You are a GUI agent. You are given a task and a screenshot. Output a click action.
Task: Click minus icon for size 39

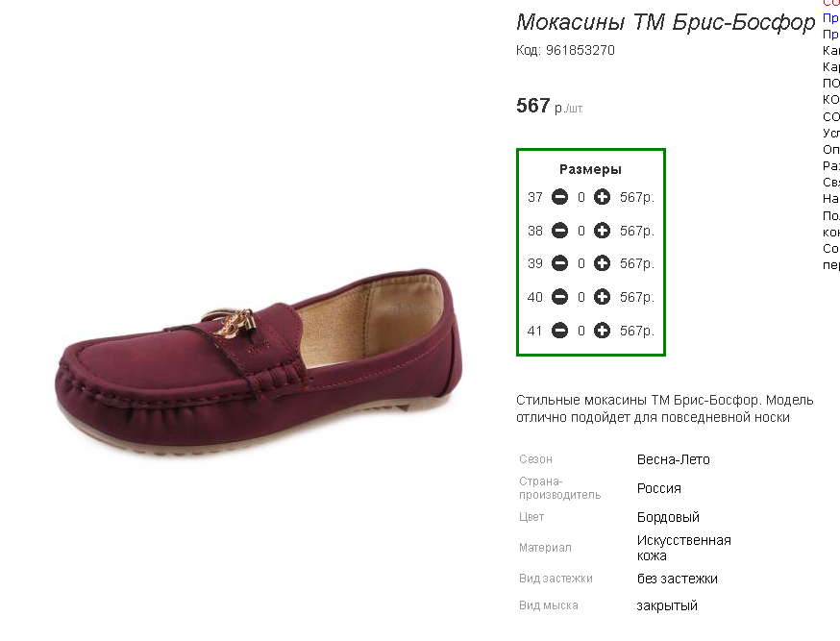coord(559,263)
